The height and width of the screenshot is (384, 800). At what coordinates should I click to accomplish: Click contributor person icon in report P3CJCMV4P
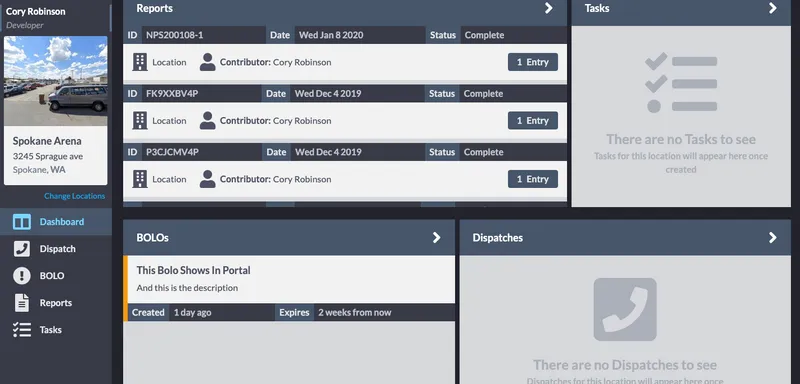point(207,180)
